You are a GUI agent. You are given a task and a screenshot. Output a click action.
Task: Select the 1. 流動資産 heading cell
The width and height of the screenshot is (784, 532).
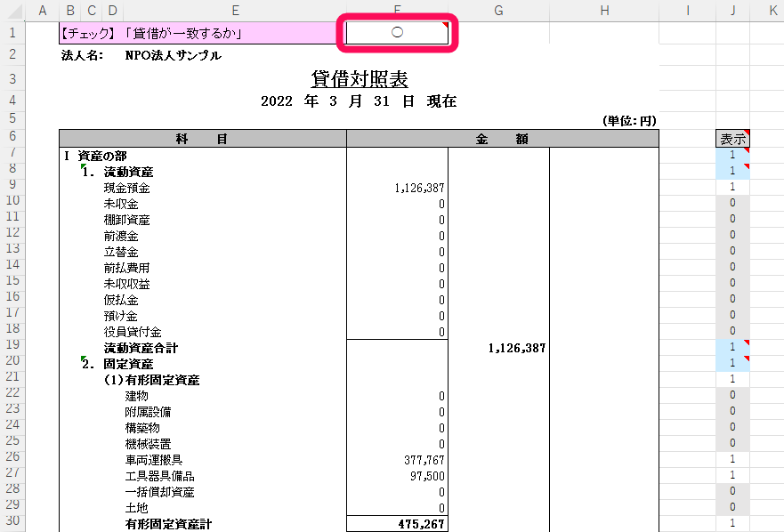(117, 172)
